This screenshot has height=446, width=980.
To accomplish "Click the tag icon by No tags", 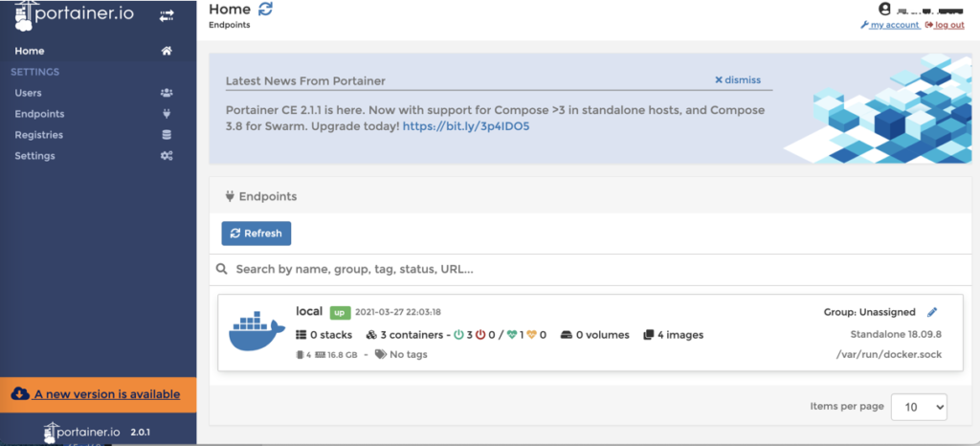I will pyautogui.click(x=380, y=354).
